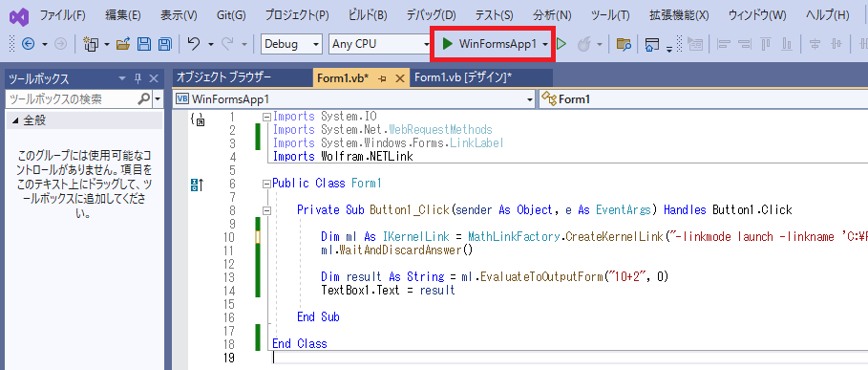Click the Hot Reload flame icon
The image size is (868, 370).
click(584, 44)
